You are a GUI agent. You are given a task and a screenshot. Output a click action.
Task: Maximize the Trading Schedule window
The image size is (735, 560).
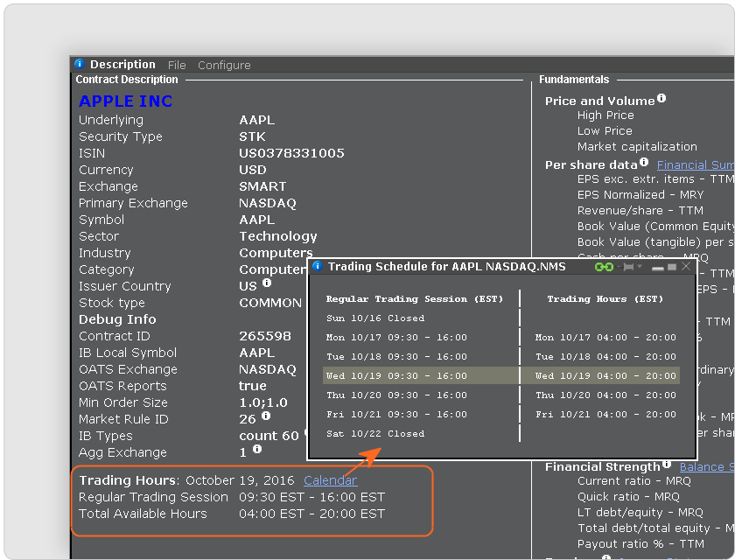[x=672, y=267]
